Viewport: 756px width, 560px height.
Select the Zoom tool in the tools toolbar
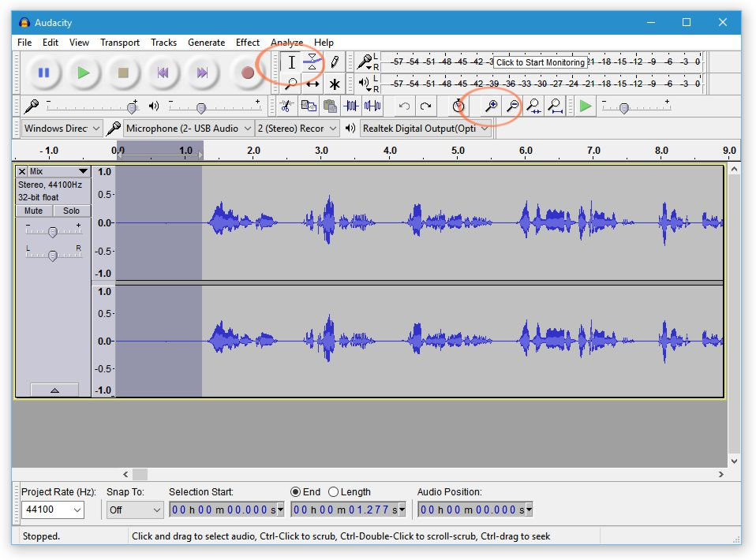tap(291, 84)
